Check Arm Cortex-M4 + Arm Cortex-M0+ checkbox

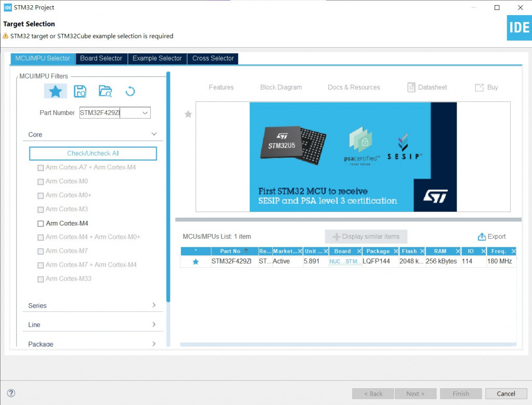pyautogui.click(x=41, y=237)
